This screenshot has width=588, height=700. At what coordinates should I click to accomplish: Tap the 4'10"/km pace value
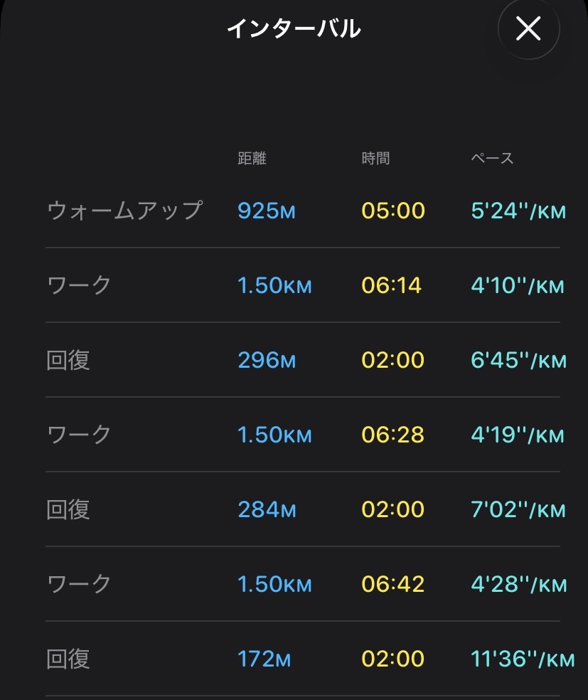click(518, 286)
